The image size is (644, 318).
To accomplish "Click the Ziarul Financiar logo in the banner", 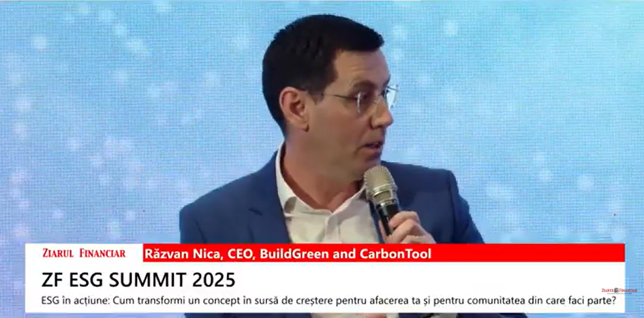I will point(84,253).
